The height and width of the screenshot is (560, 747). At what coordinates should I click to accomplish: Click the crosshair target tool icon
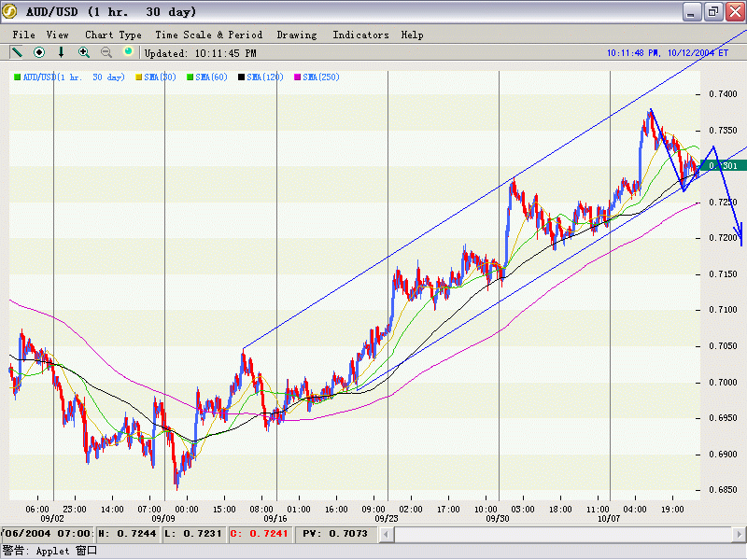(x=39, y=52)
